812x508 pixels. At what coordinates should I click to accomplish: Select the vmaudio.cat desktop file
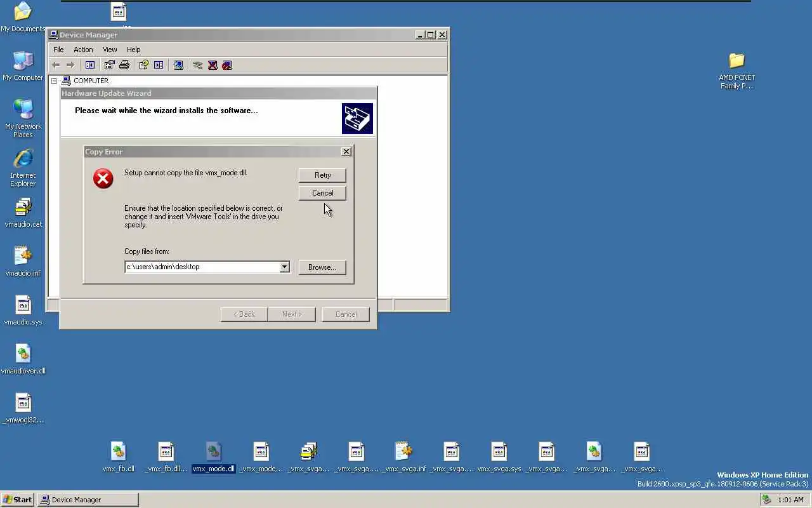(23, 213)
